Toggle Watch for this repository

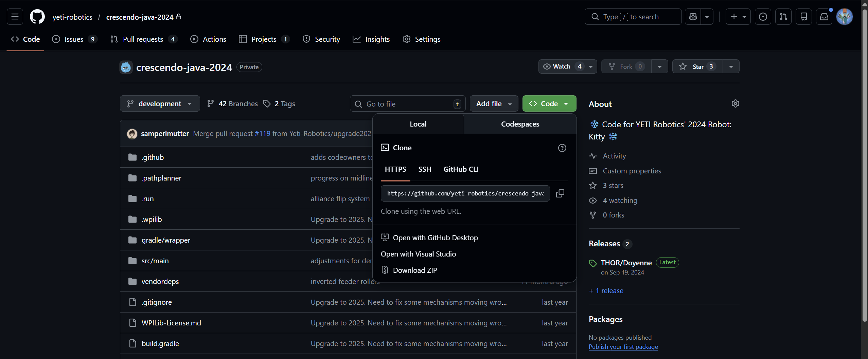point(562,67)
